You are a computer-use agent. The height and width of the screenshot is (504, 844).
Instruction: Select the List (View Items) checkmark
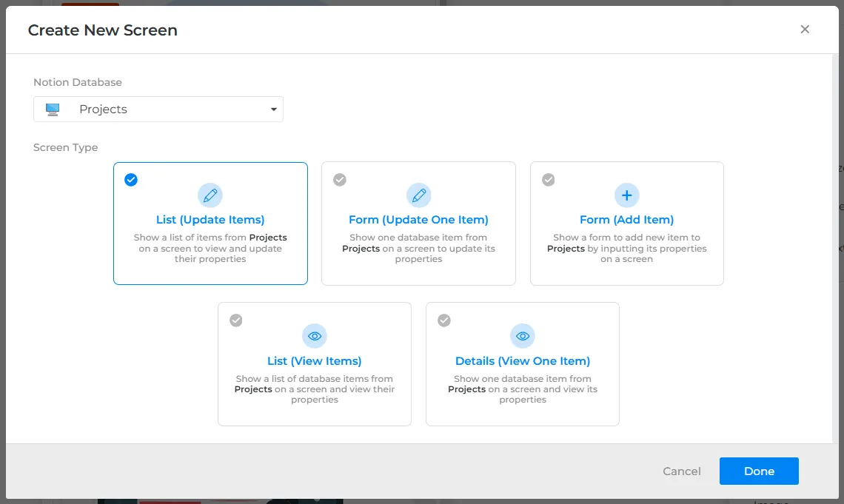[235, 320]
